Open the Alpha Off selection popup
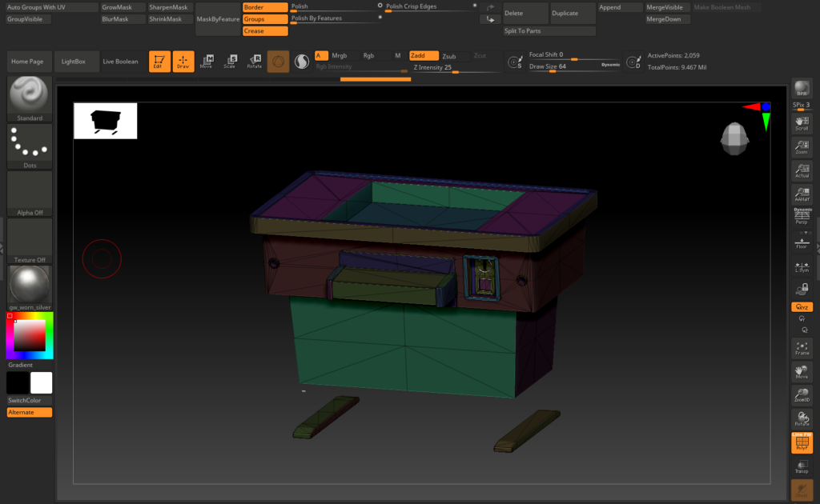The width and height of the screenshot is (820, 504). (x=30, y=194)
